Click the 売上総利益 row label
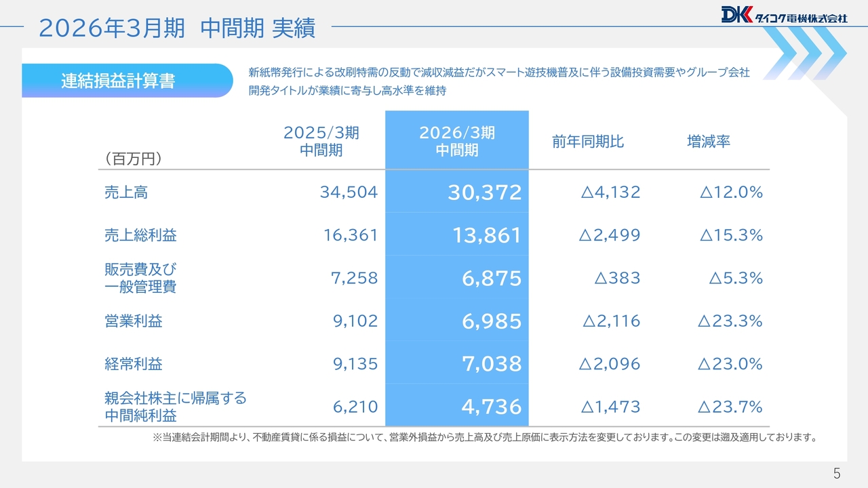Viewport: 868px width, 488px height. [x=140, y=235]
